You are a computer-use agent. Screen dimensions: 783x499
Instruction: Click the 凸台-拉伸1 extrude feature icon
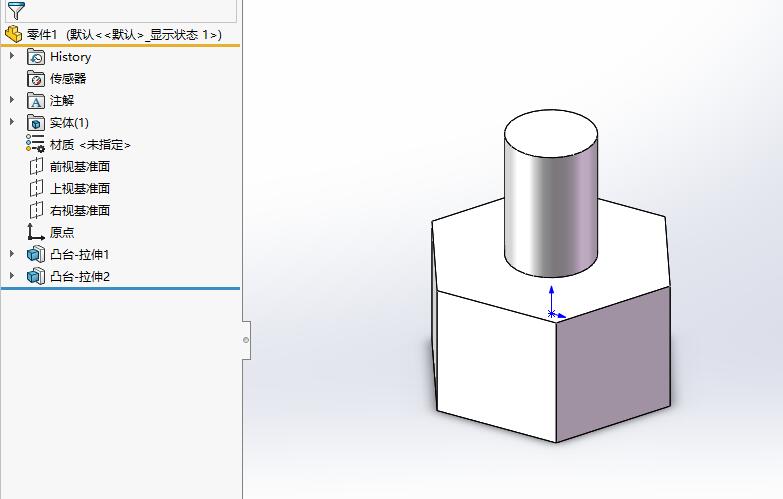pos(36,254)
